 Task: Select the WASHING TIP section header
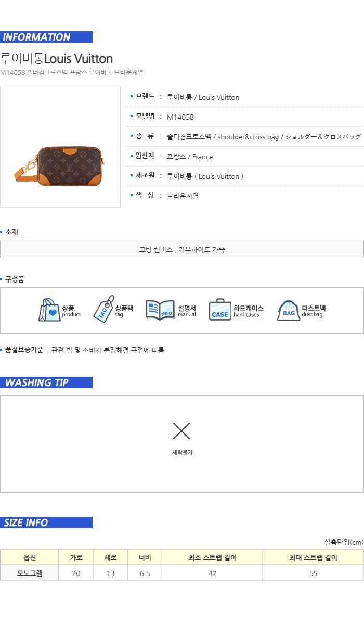tap(46, 382)
